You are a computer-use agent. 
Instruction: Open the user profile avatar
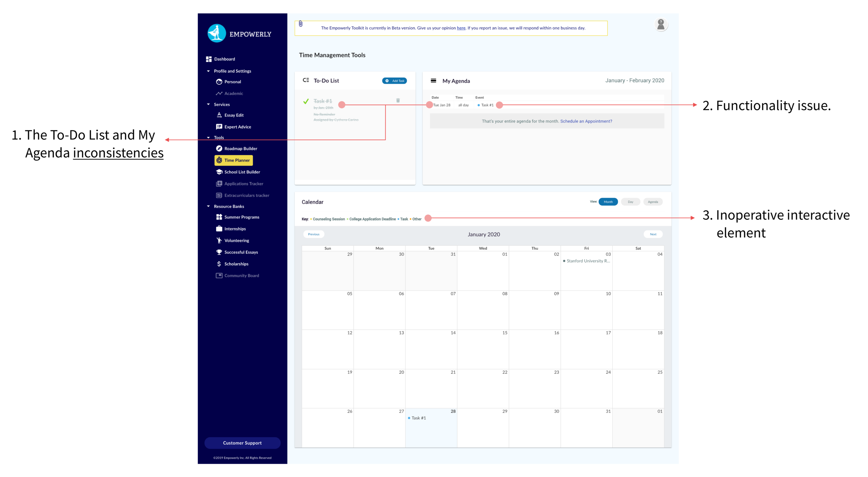(x=661, y=25)
